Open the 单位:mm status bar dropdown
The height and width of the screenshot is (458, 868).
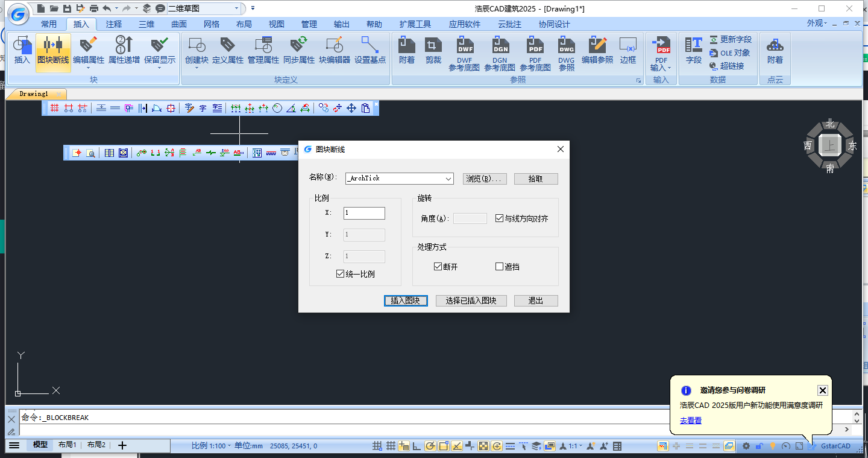click(x=249, y=446)
